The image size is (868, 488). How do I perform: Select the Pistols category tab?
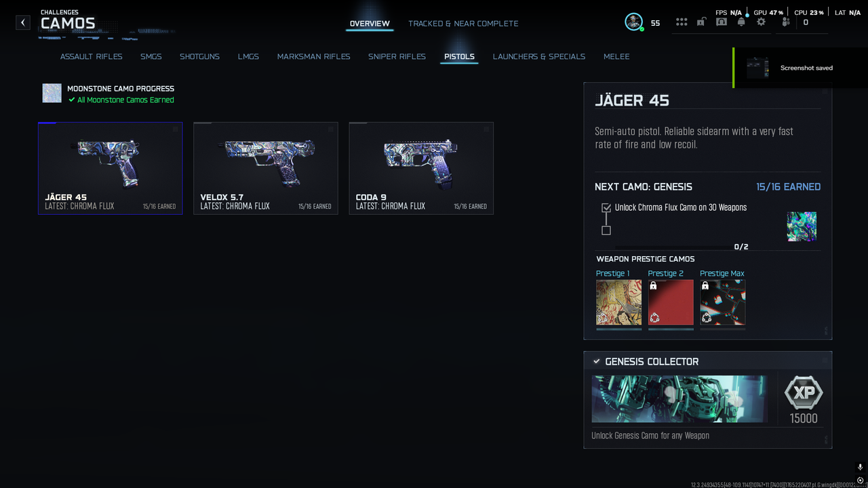459,56
